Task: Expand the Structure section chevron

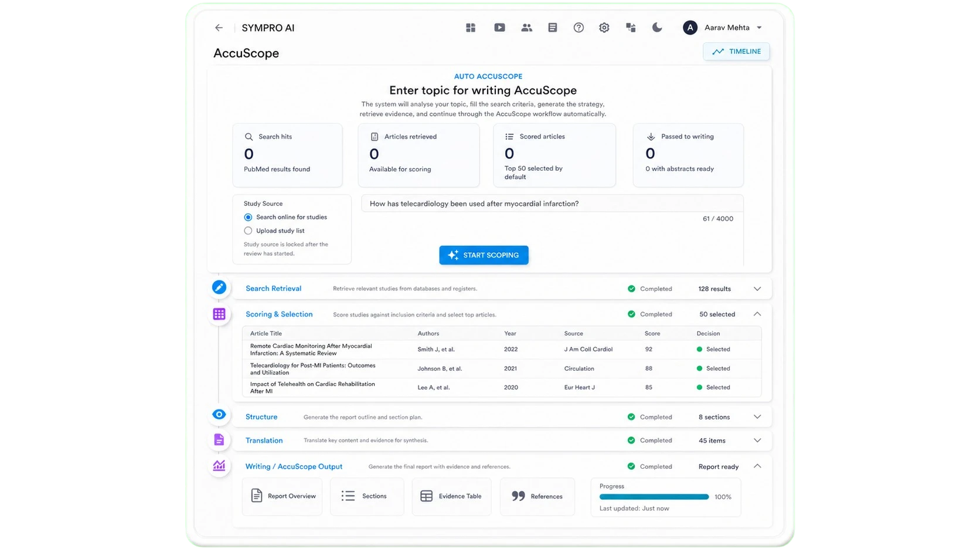Action: (757, 417)
